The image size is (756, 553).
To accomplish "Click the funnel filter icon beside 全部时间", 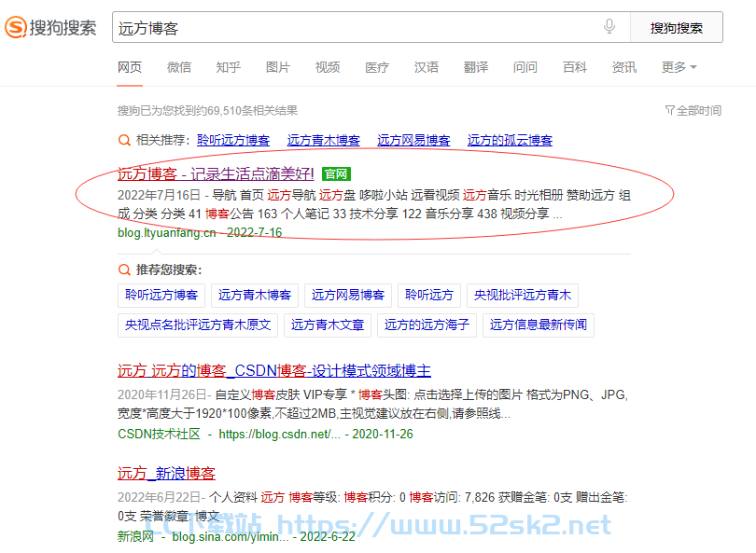I will pyautogui.click(x=670, y=110).
